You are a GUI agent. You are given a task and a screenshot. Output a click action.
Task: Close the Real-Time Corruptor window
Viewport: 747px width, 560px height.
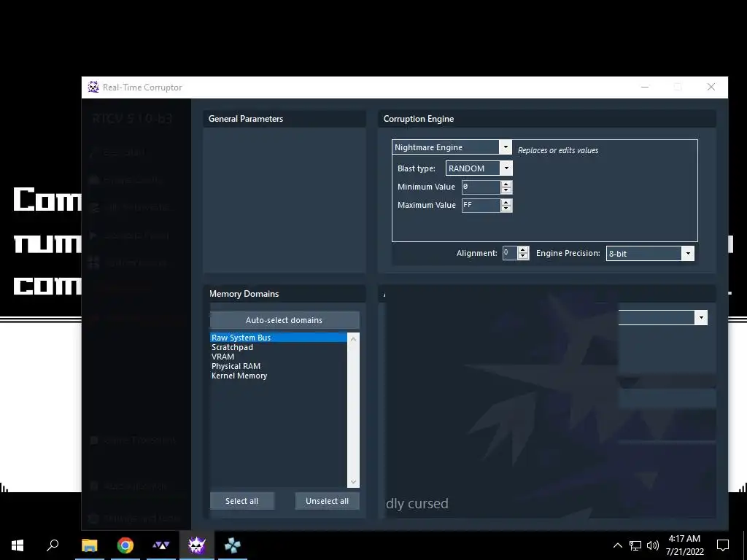point(711,87)
